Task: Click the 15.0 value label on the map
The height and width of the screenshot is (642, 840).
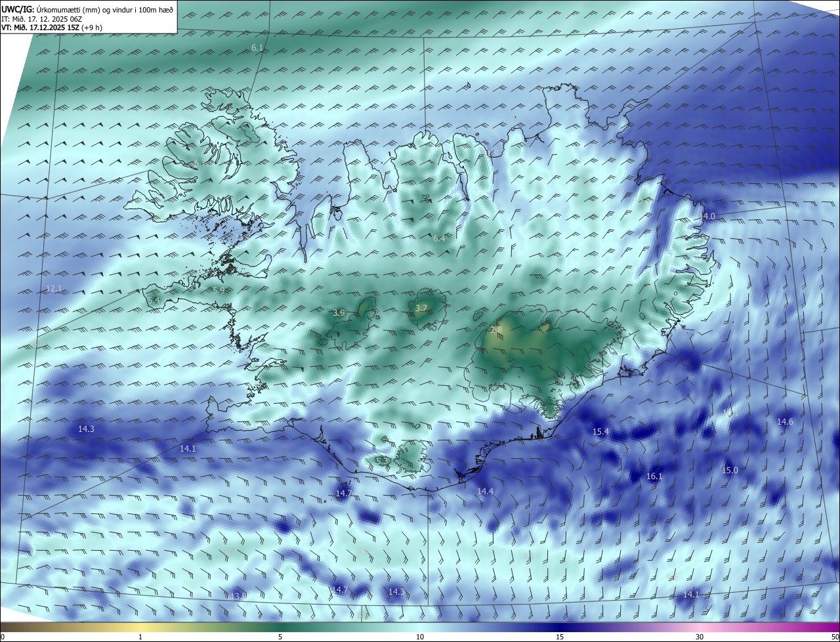Action: (x=730, y=470)
